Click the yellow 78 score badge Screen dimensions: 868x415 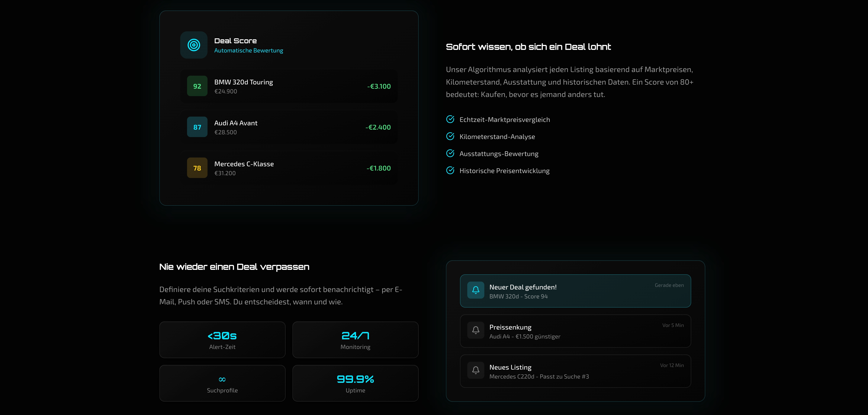pos(197,168)
